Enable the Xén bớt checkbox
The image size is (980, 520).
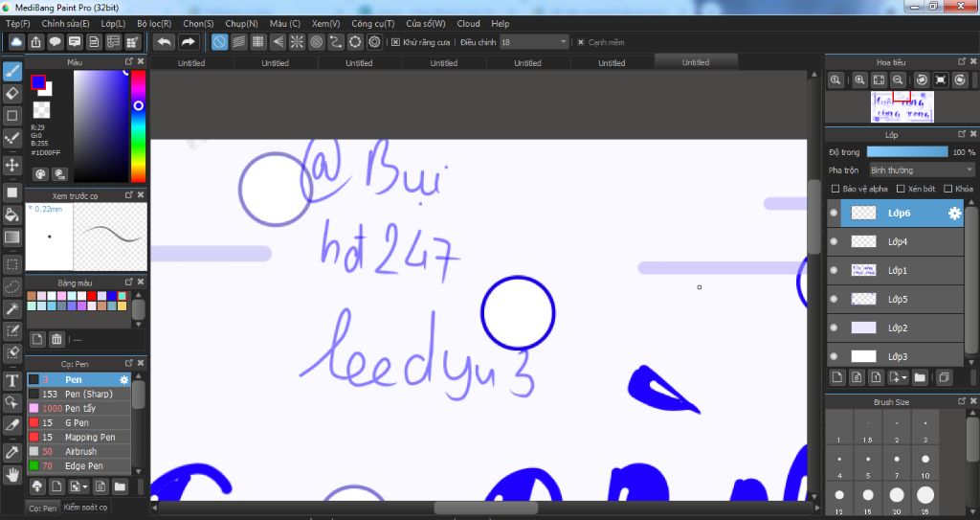(901, 189)
